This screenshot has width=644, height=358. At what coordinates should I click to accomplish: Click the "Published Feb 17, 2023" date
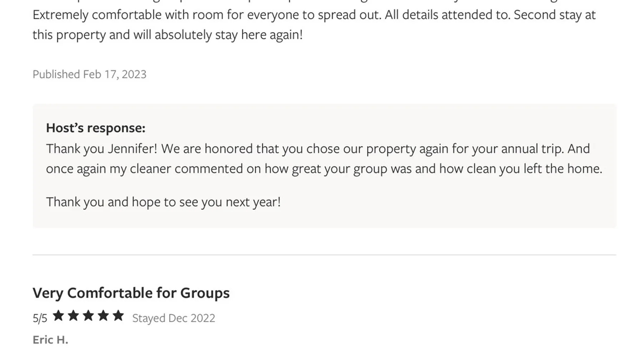coord(89,74)
